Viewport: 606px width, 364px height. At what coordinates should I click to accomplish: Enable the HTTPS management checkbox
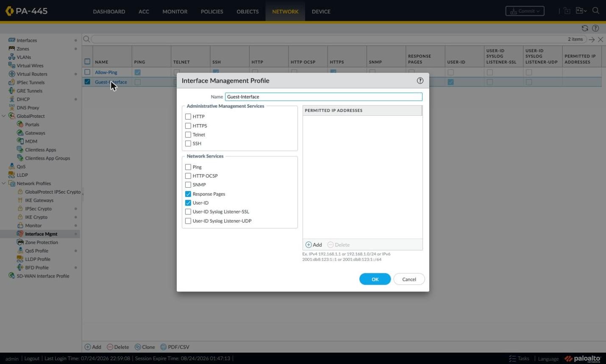[x=188, y=126]
